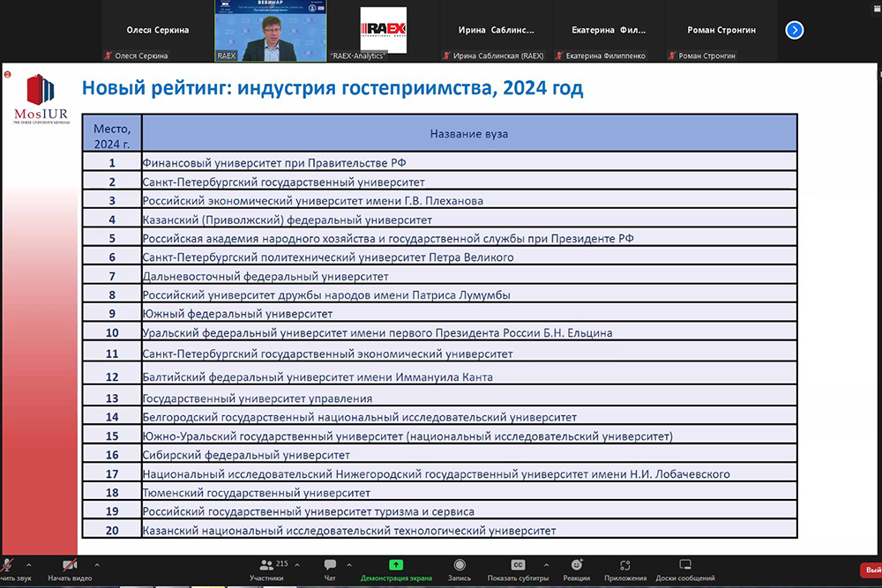Expand the arrow next to Participants
The height and width of the screenshot is (588, 882).
click(x=296, y=563)
